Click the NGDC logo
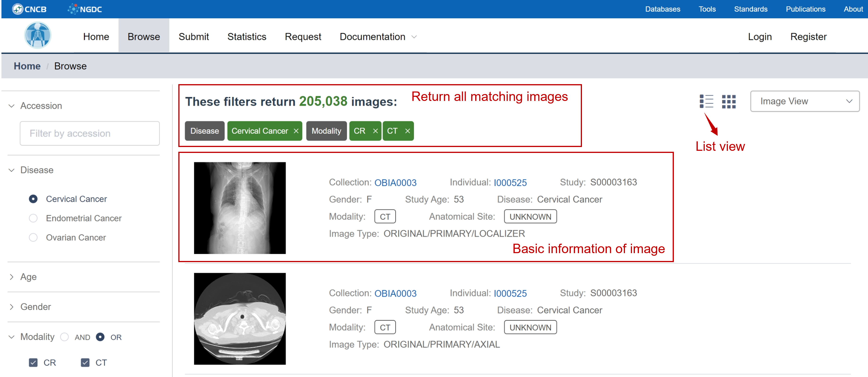 tap(85, 9)
